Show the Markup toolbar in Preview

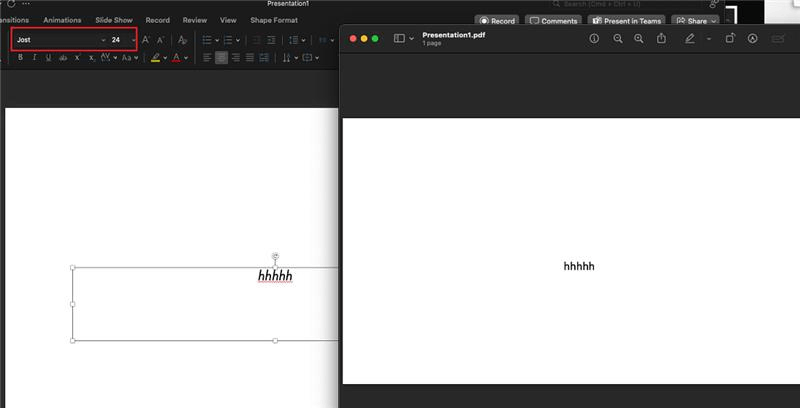click(753, 39)
